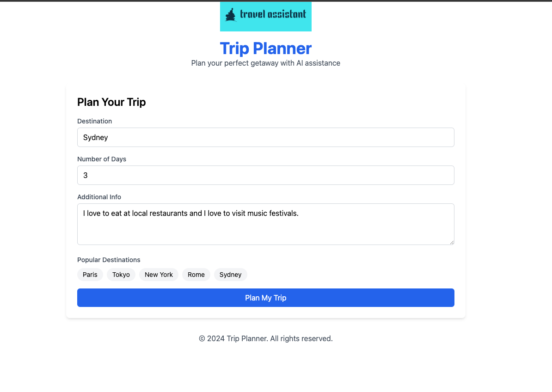Viewport: 552px width, 392px height.
Task: Click the dark figure icon in the logo
Action: point(230,16)
